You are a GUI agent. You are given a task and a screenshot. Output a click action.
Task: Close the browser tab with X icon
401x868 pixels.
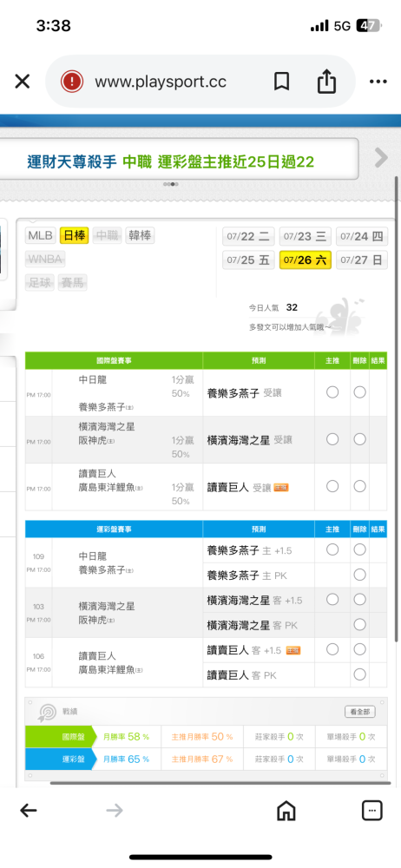coord(23,82)
